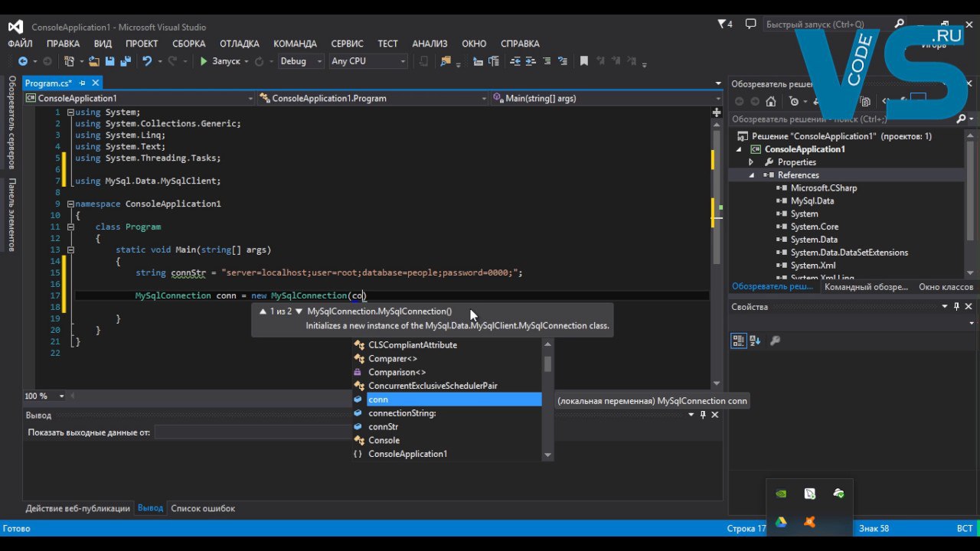Open the СБОРКА menu

click(x=188, y=44)
